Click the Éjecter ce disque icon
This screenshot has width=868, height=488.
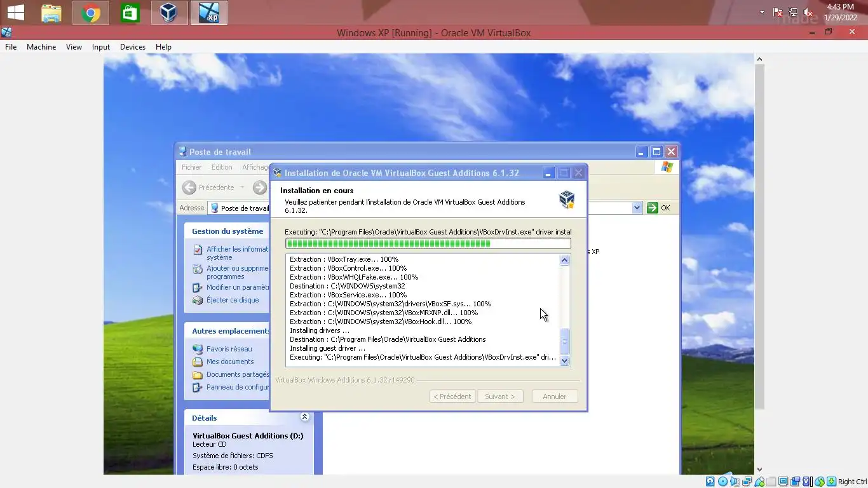[x=198, y=300]
